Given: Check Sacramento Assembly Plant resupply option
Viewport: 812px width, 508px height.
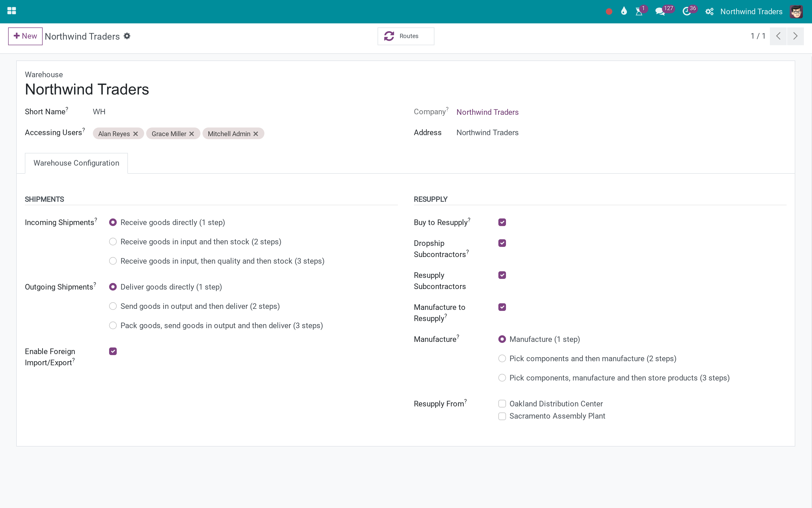Looking at the screenshot, I should click(x=502, y=416).
